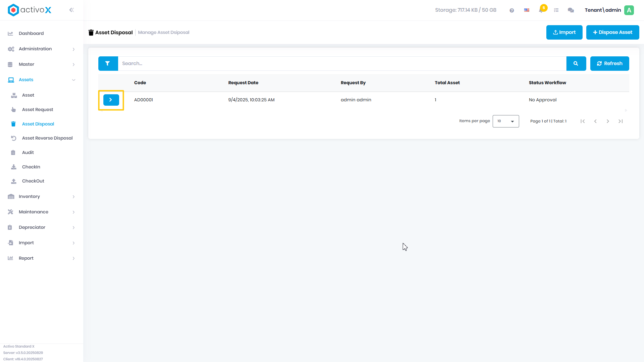Change language via the flag icon

527,10
